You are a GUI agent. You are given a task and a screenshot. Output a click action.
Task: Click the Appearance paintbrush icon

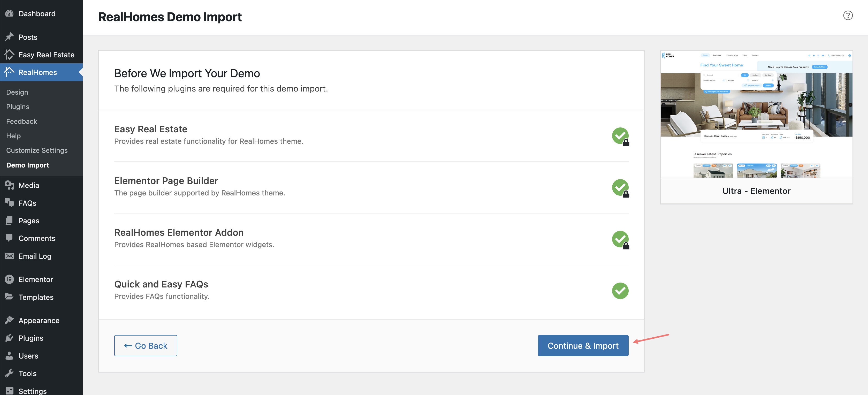(9, 320)
